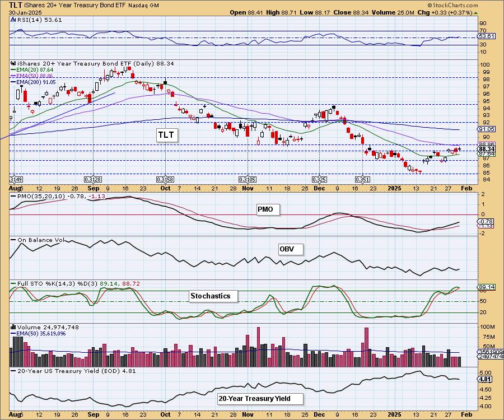Viewport: 504px width, 420px height.
Task: Click the '20-Year US Treasury Yield (EOD) 4.81' legend
Action: click(77, 371)
